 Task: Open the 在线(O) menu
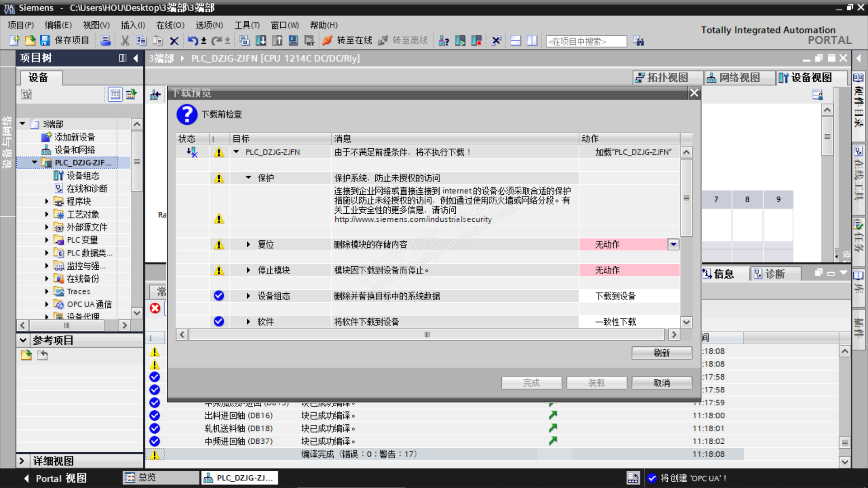pos(170,25)
